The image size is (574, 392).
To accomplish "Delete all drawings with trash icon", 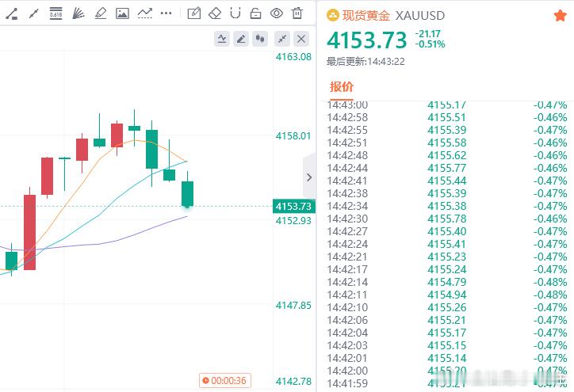I will (297, 13).
